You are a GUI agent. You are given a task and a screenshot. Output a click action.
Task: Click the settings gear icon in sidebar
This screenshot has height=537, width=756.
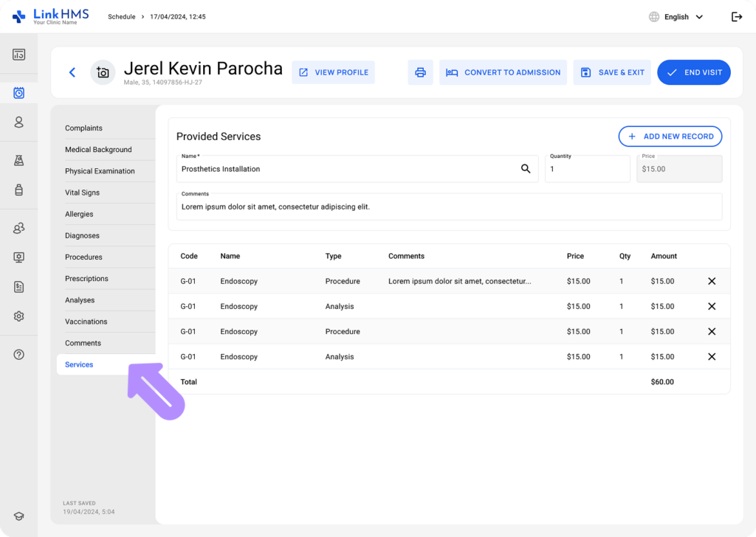(x=18, y=316)
